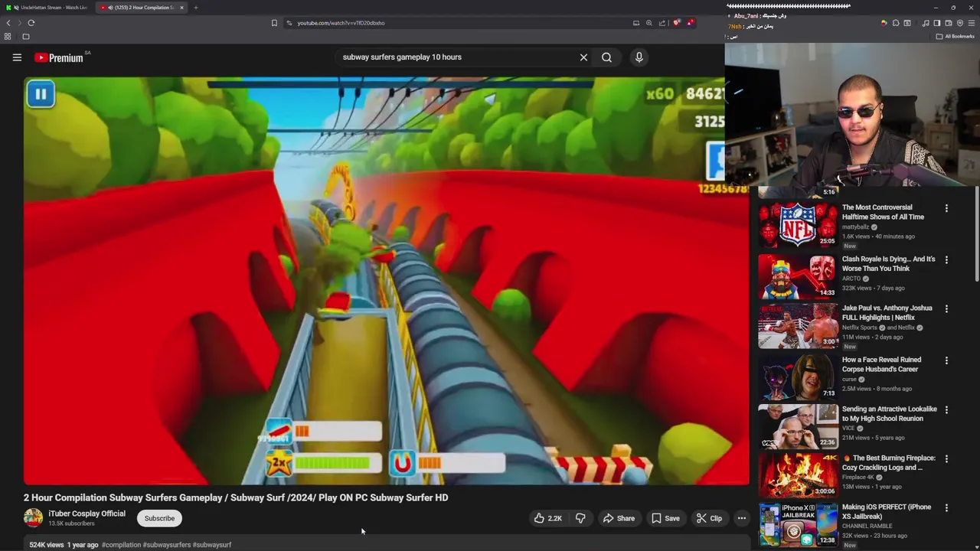
Task: Open options menu for iOS PERFECT video
Action: coord(946,508)
